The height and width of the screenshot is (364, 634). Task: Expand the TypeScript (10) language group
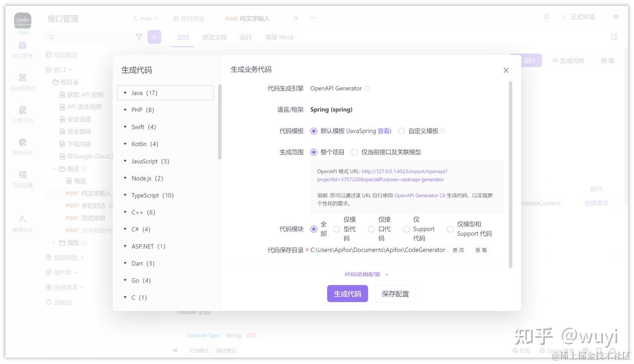coord(165,195)
